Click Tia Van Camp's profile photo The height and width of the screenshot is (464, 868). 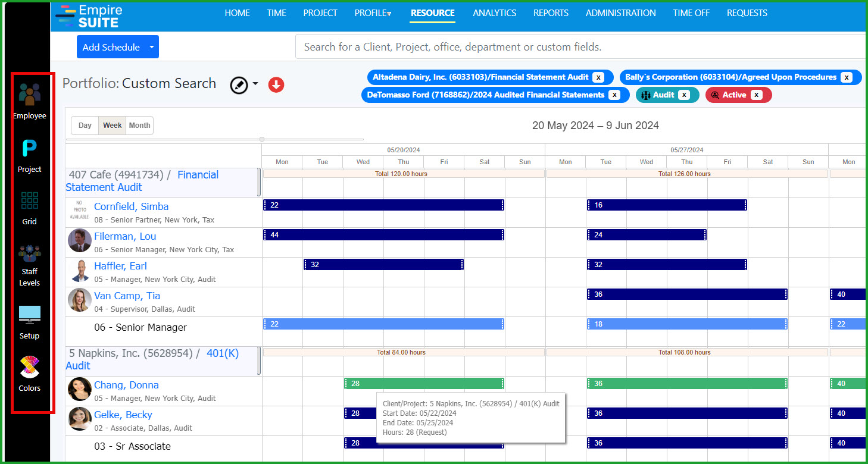[80, 300]
